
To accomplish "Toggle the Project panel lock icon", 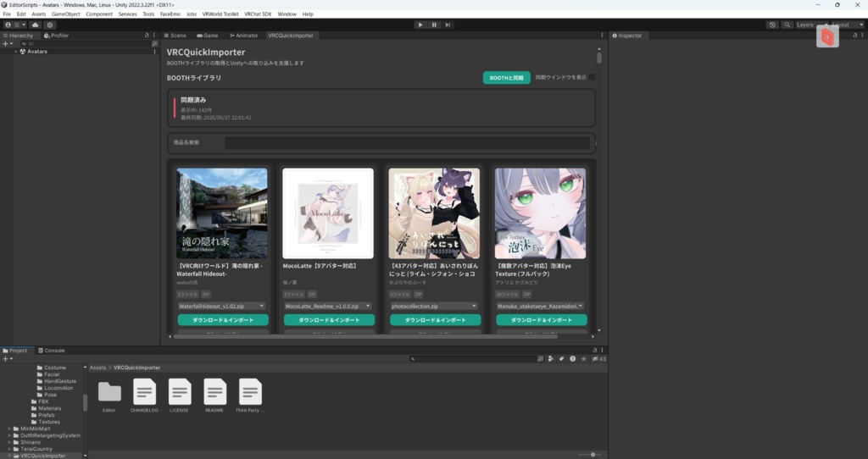I will (595, 350).
